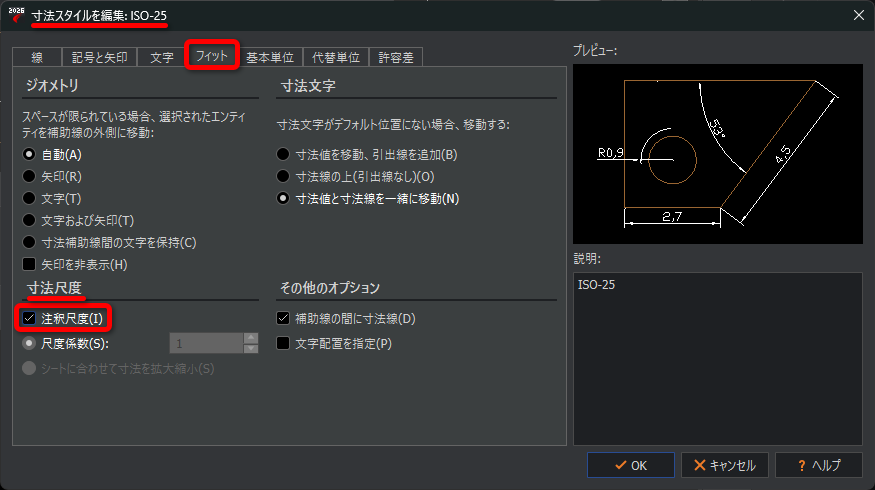Click the app logo icon in title bar
The height and width of the screenshot is (490, 875).
[15, 14]
